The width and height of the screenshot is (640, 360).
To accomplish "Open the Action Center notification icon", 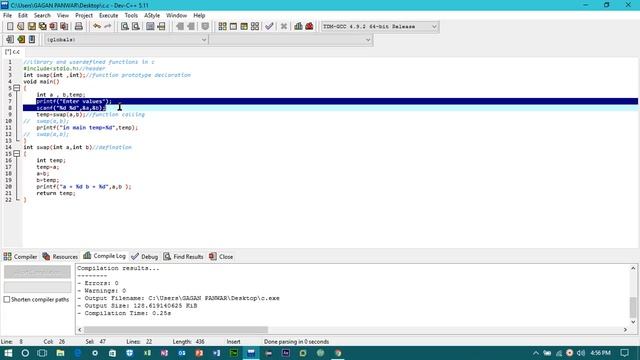I will click(x=624, y=353).
